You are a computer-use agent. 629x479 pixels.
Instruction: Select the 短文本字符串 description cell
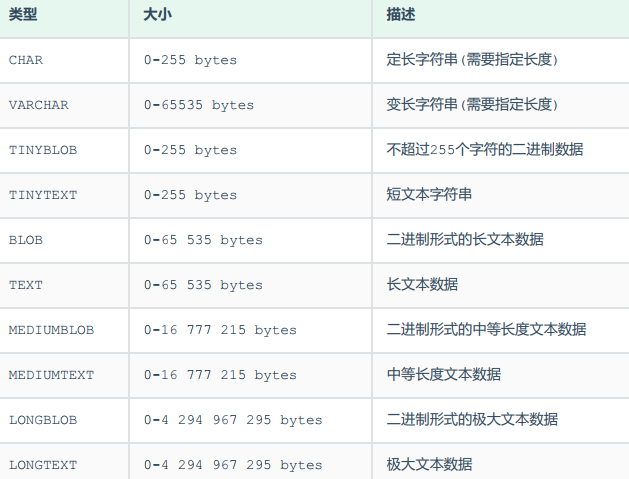[x=429, y=195]
